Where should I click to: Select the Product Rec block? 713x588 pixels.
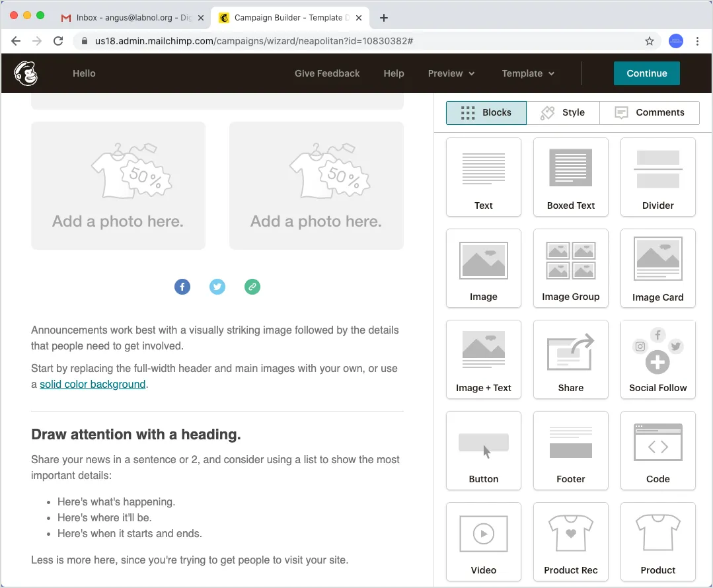[x=570, y=542]
